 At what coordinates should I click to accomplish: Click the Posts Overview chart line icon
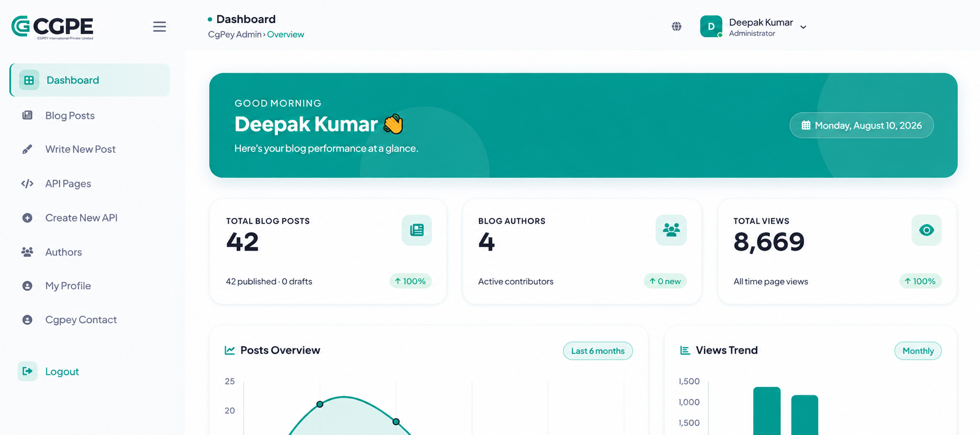[230, 350]
